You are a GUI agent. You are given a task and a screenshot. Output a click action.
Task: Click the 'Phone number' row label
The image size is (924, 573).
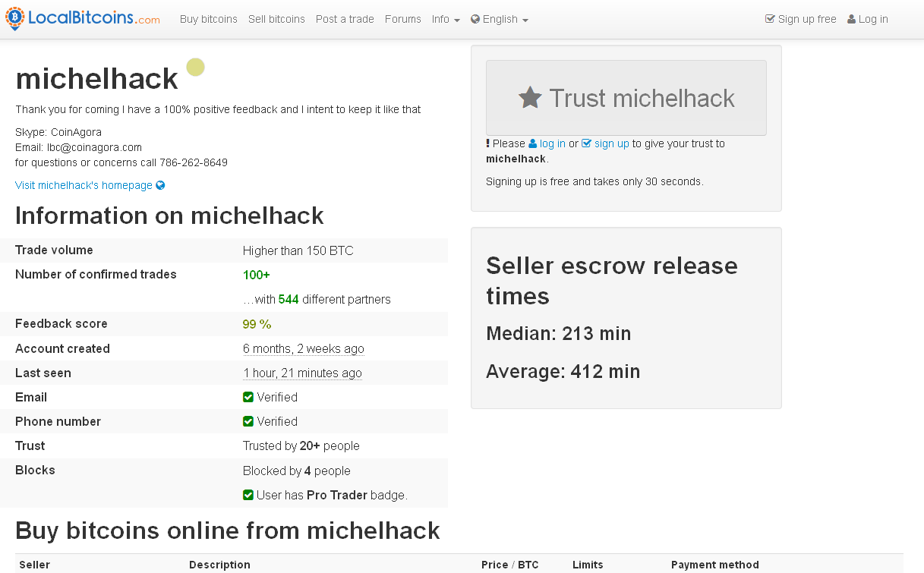[x=58, y=421]
